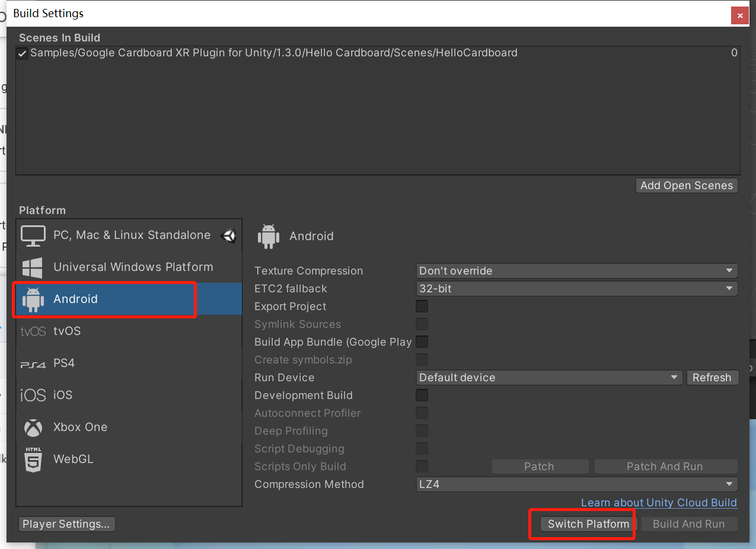Check the Export Project option

point(422,306)
